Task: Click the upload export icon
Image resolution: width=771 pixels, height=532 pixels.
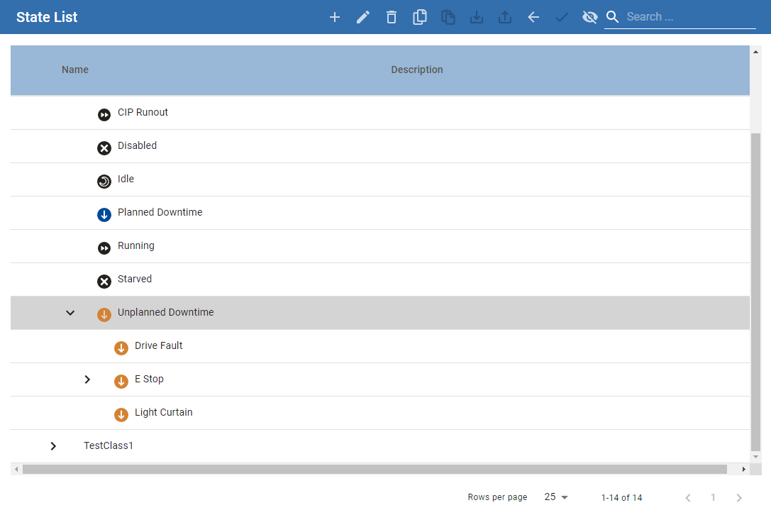Action: click(x=505, y=17)
